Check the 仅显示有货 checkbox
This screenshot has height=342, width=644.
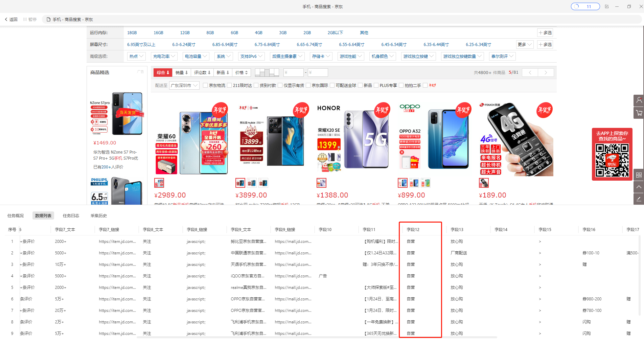coord(280,86)
